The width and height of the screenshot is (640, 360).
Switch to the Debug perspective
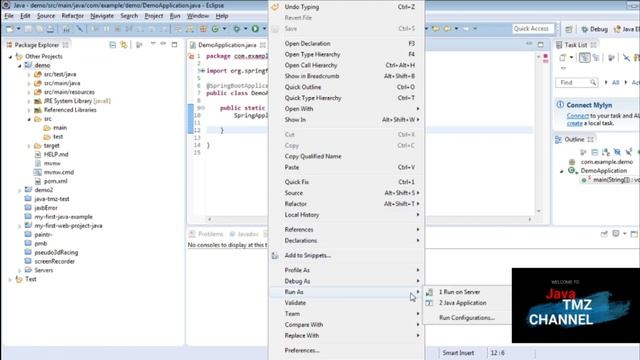click(x=595, y=29)
